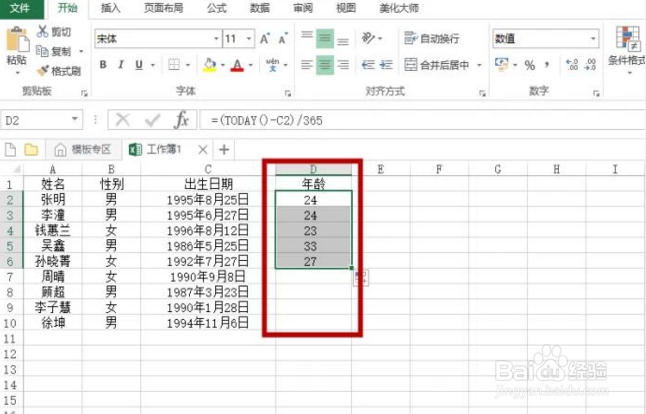This screenshot has width=646, height=414.
Task: Increase indent icon
Action: click(x=386, y=65)
